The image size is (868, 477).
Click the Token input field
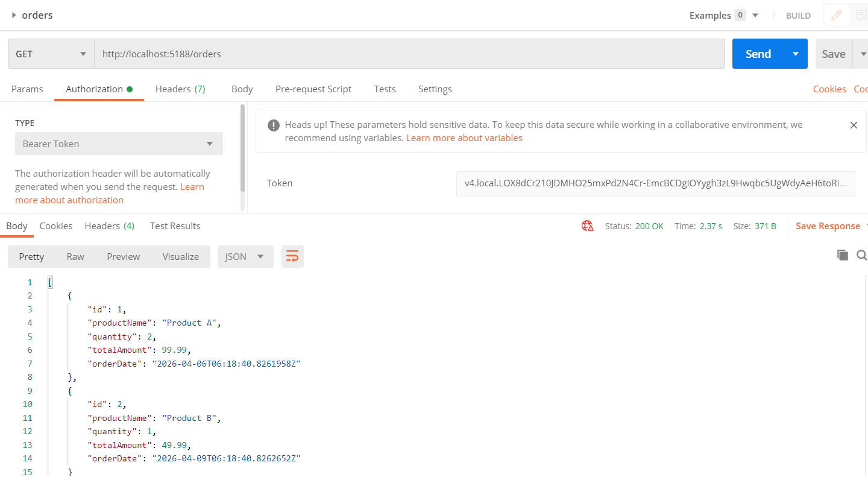tap(655, 183)
